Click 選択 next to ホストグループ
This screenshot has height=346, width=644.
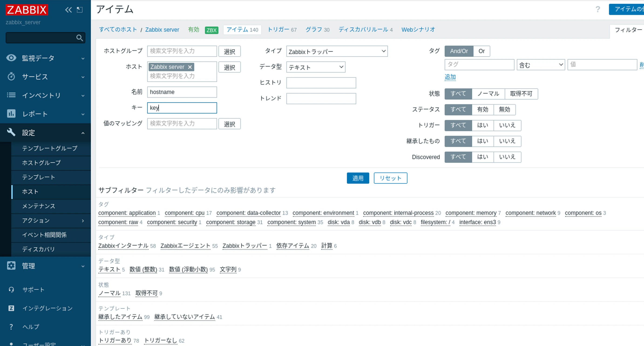pyautogui.click(x=229, y=51)
